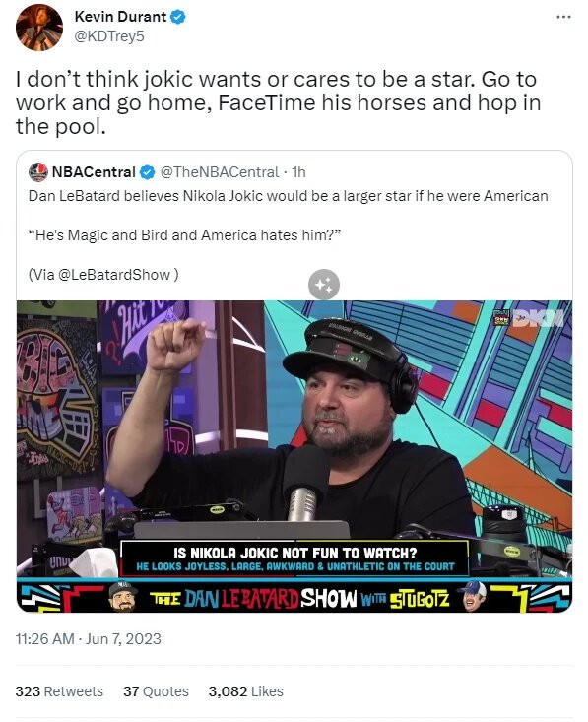The width and height of the screenshot is (588, 722).
Task: Click the quoted tweet's 1h timestamp
Action: pyautogui.click(x=298, y=172)
